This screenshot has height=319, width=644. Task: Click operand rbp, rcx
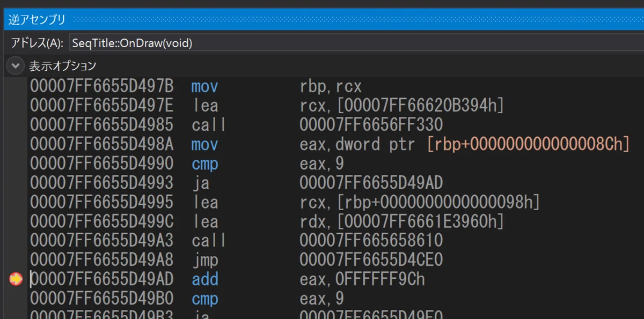coord(331,86)
